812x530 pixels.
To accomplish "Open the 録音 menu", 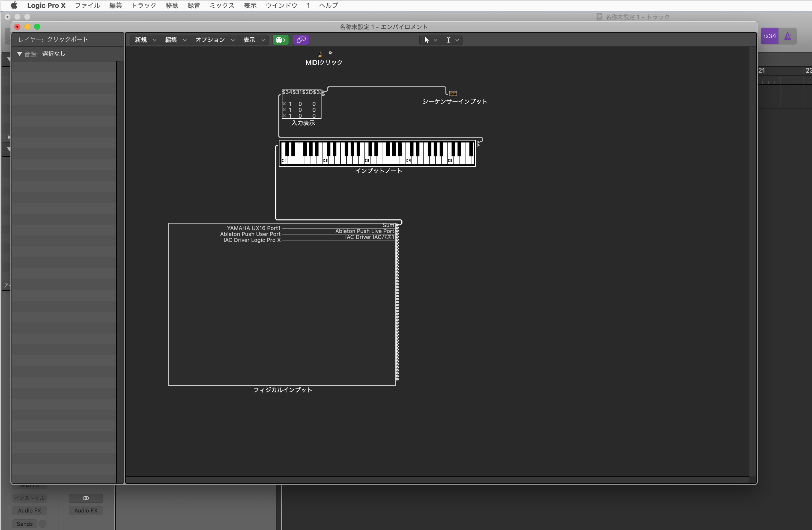I will coord(194,5).
